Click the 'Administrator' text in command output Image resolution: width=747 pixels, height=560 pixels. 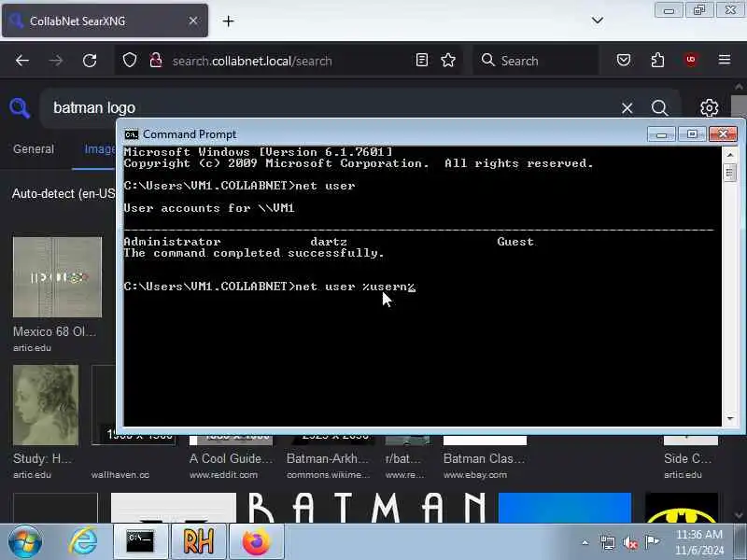[x=172, y=242]
